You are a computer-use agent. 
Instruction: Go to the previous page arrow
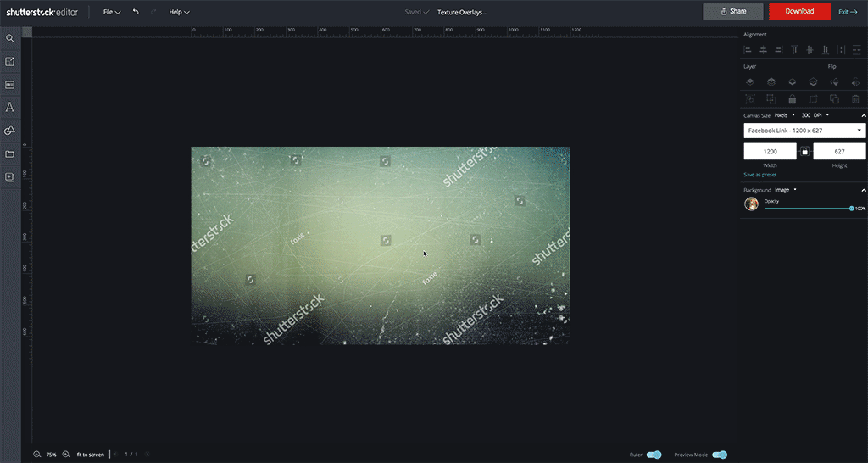(x=115, y=455)
